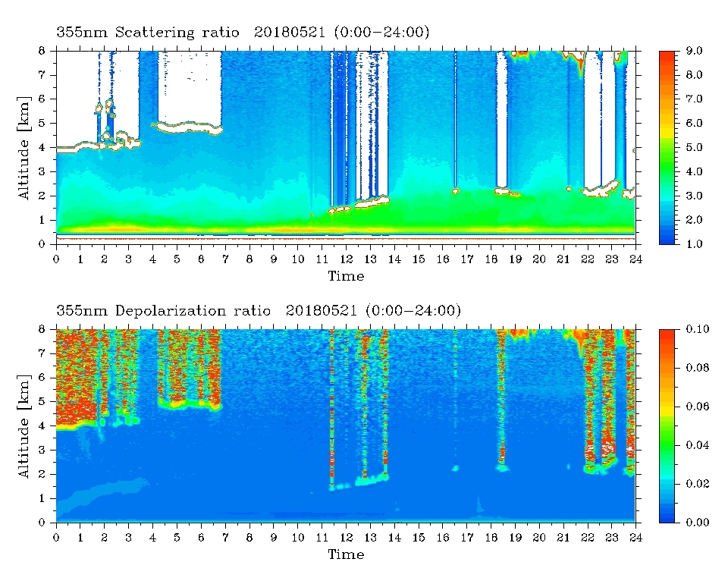Click the hour 24 tick label on the top plot

[x=635, y=259]
